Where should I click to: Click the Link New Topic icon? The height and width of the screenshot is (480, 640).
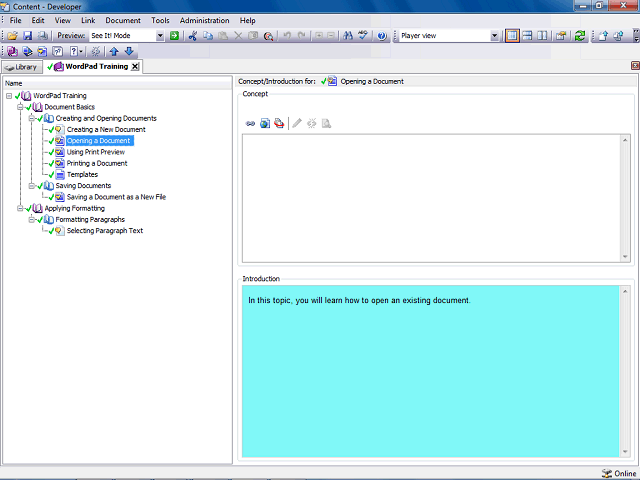pos(42,51)
